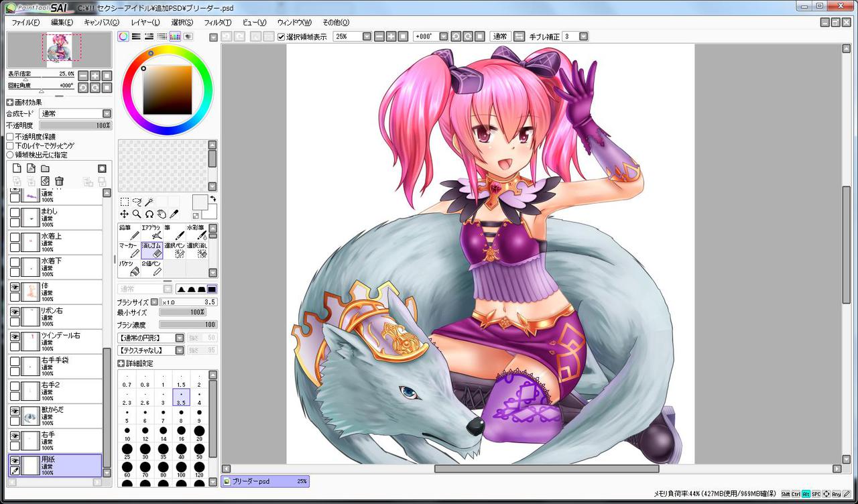Select the 消しゴム eraser tool
This screenshot has height=504, width=858.
point(151,250)
